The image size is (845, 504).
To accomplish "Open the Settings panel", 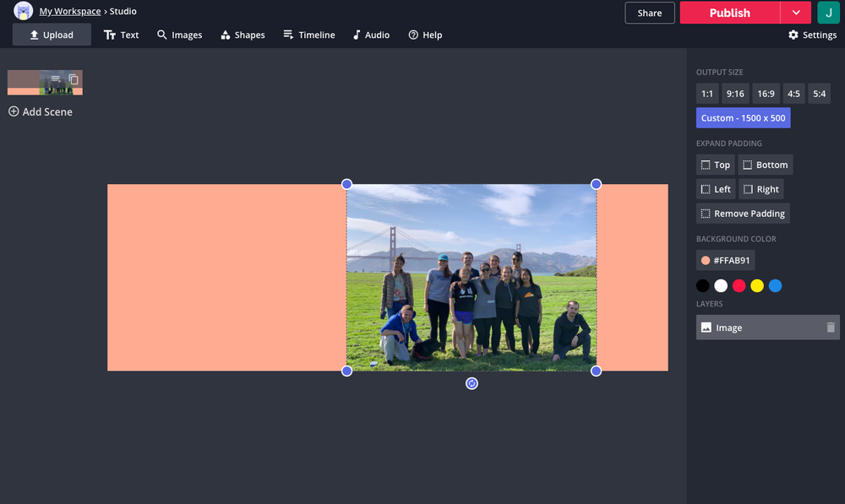I will pos(812,35).
